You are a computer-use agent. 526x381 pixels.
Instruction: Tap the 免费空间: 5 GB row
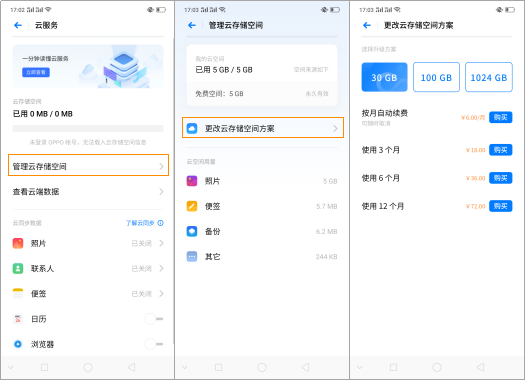262,94
